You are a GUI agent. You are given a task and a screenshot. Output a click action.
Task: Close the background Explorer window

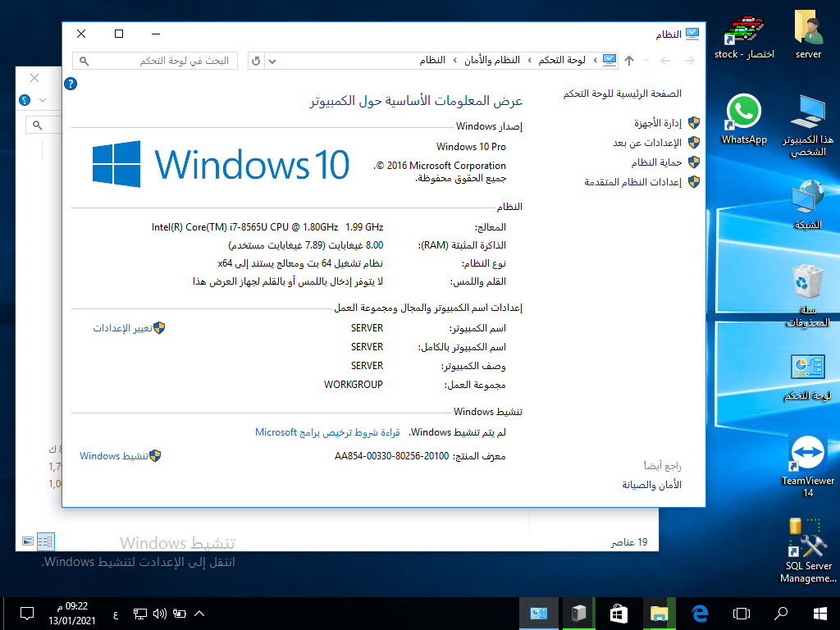pyautogui.click(x=34, y=78)
